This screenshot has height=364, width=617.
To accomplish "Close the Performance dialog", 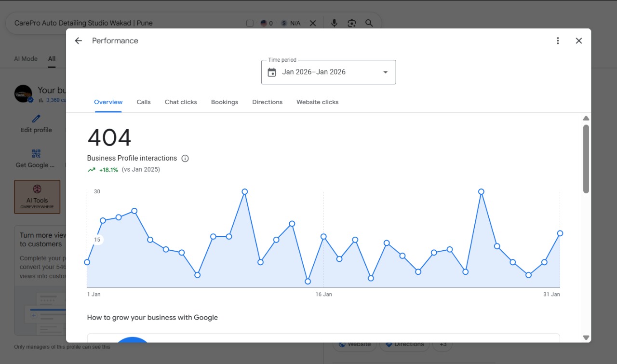I will [x=579, y=41].
